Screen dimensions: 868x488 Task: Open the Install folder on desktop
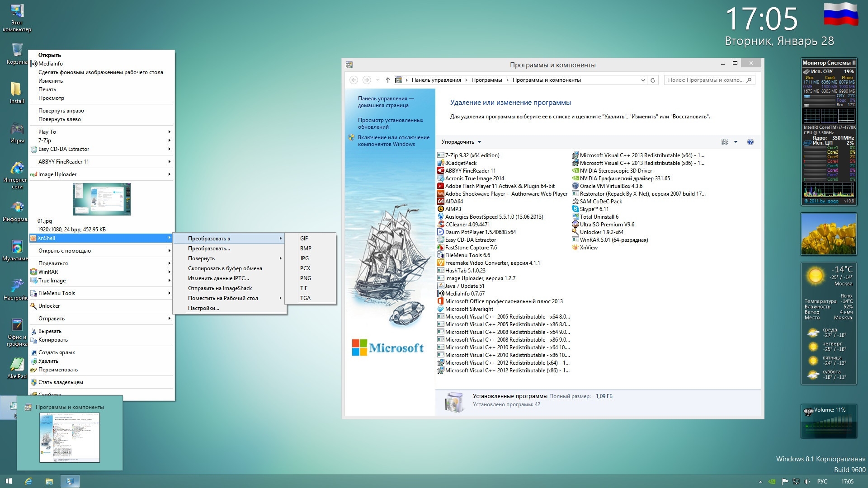tap(17, 93)
